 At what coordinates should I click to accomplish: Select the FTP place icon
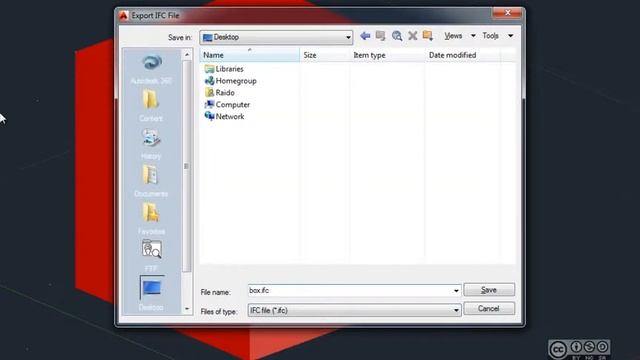151,256
